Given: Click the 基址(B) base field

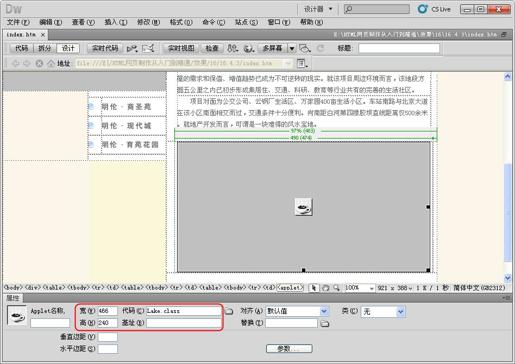Looking at the screenshot, I should pyautogui.click(x=184, y=323).
